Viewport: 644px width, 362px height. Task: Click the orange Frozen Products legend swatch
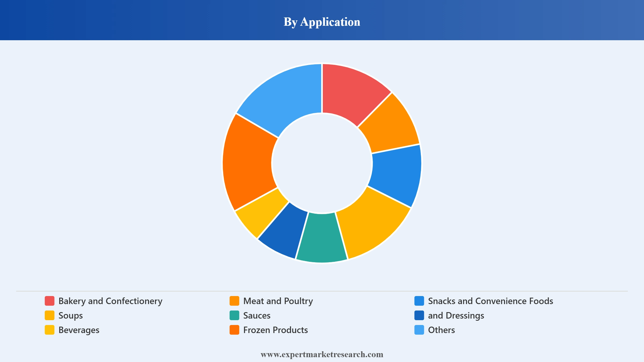[x=234, y=330]
